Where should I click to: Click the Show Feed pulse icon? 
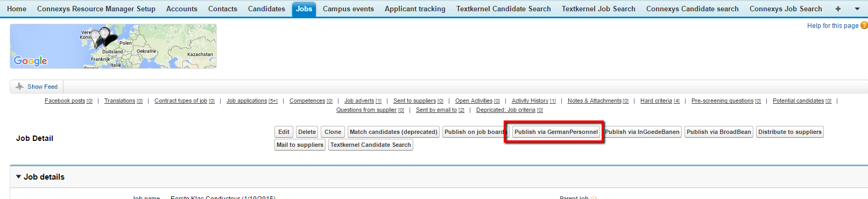[x=20, y=86]
